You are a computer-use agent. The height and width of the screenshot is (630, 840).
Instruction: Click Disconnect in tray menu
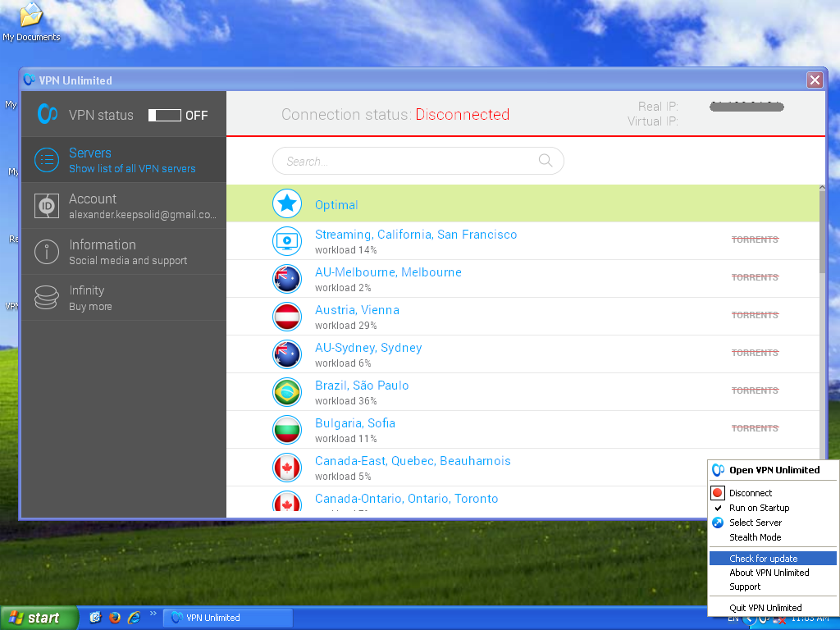(773, 493)
